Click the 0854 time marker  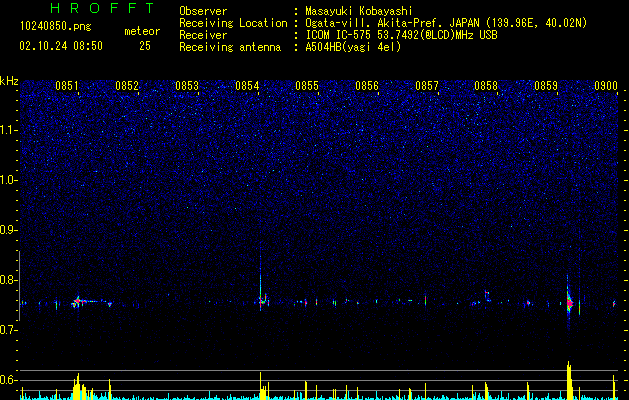247,86
